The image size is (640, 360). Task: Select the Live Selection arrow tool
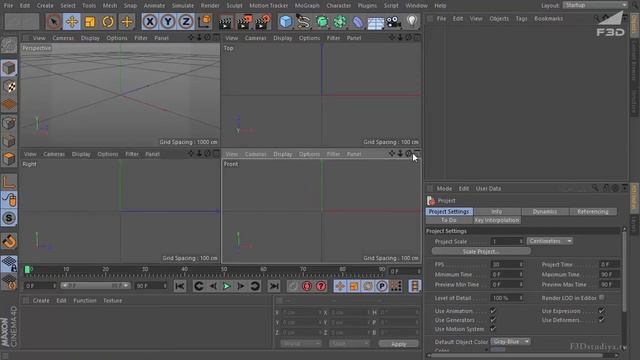tap(53, 21)
